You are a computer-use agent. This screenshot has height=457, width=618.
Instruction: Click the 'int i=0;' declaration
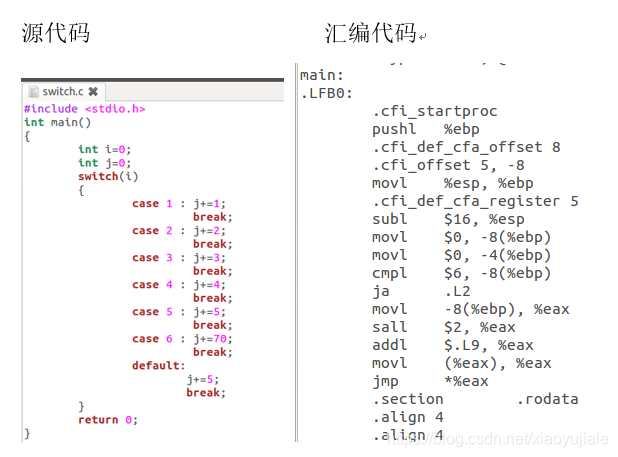[104, 149]
